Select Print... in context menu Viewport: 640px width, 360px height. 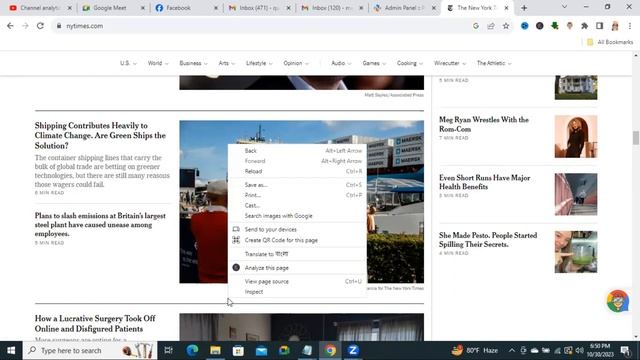[297, 195]
